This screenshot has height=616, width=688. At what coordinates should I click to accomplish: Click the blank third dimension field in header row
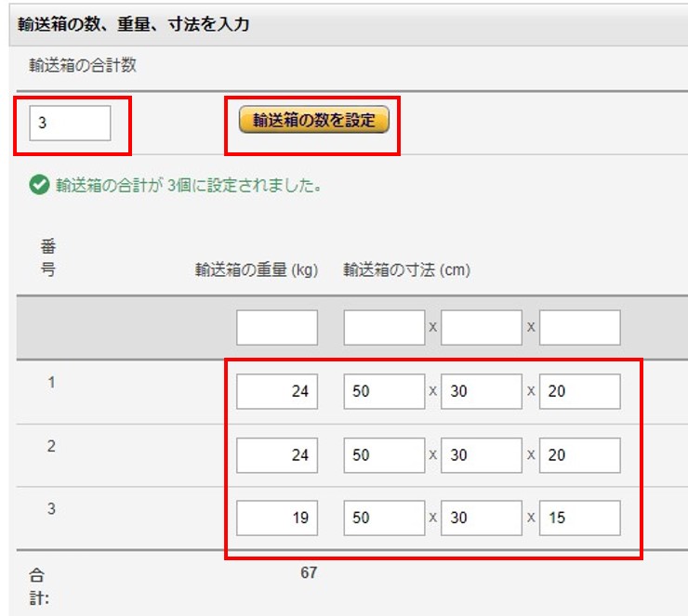click(x=579, y=327)
